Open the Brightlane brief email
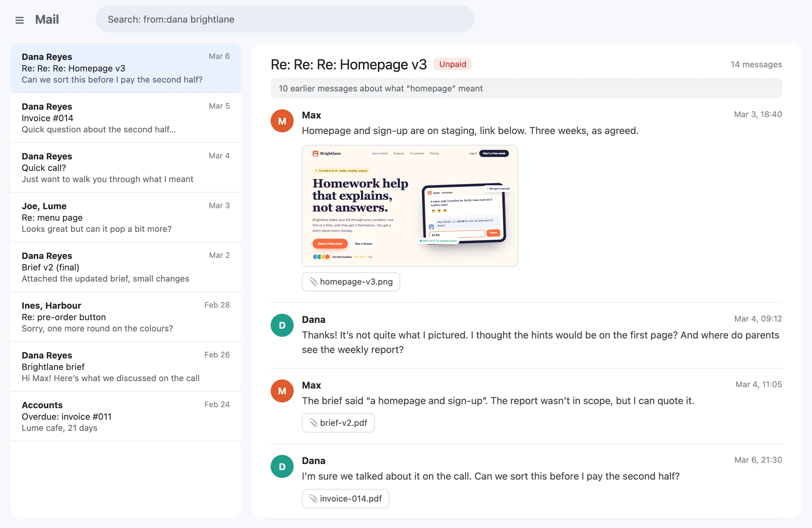This screenshot has height=528, width=812. (x=126, y=367)
